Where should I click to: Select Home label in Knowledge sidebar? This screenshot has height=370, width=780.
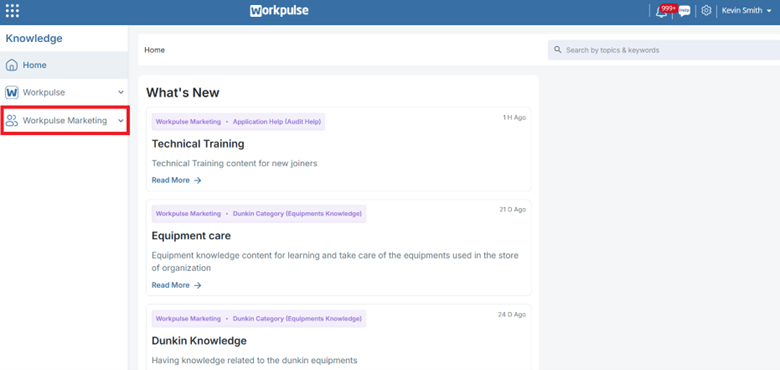tap(34, 65)
